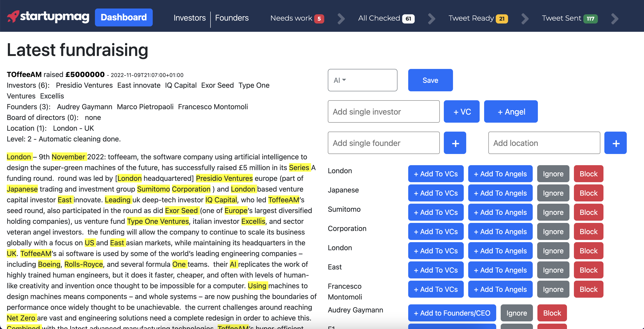Block the Francesco Montomoli entry
This screenshot has width=644, height=329.
click(588, 289)
